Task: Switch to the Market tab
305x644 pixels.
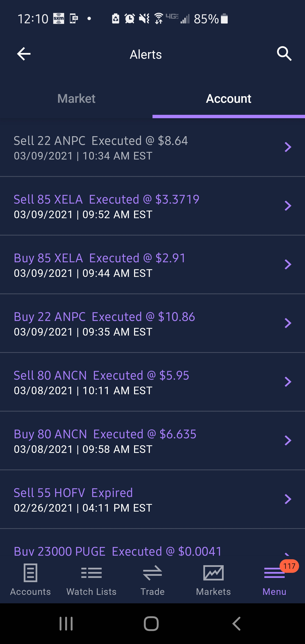Action: pos(76,99)
